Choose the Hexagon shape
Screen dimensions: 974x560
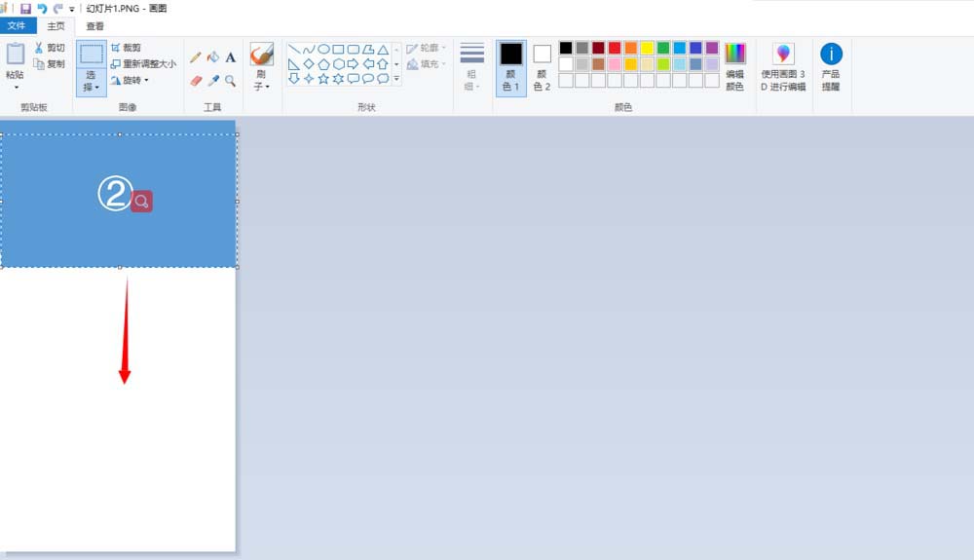[x=339, y=64]
